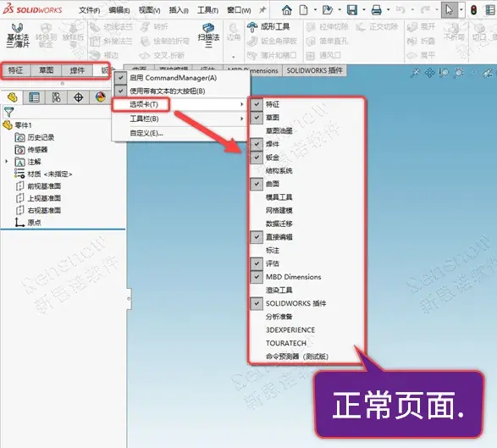
Task: Open the 编辑(E) menu
Action: tap(119, 10)
